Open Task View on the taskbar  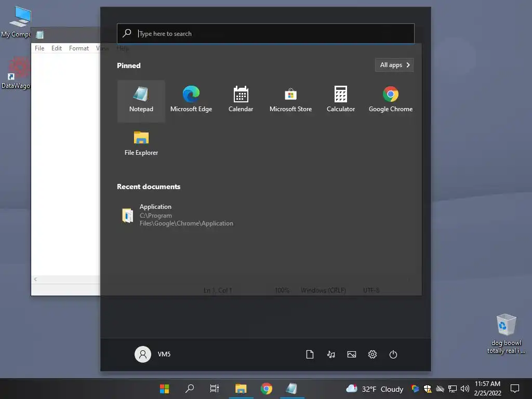(215, 389)
